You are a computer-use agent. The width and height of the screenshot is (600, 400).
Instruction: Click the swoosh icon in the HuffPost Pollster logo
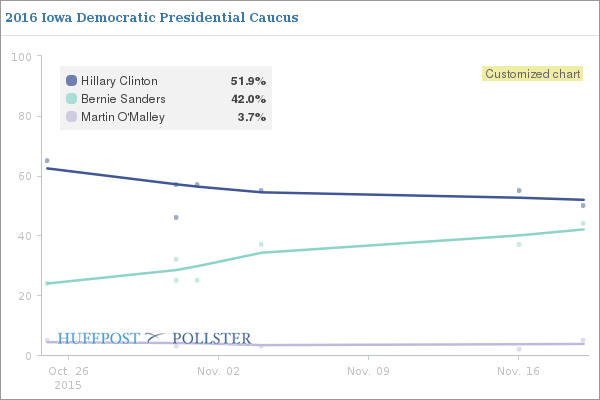click(156, 338)
